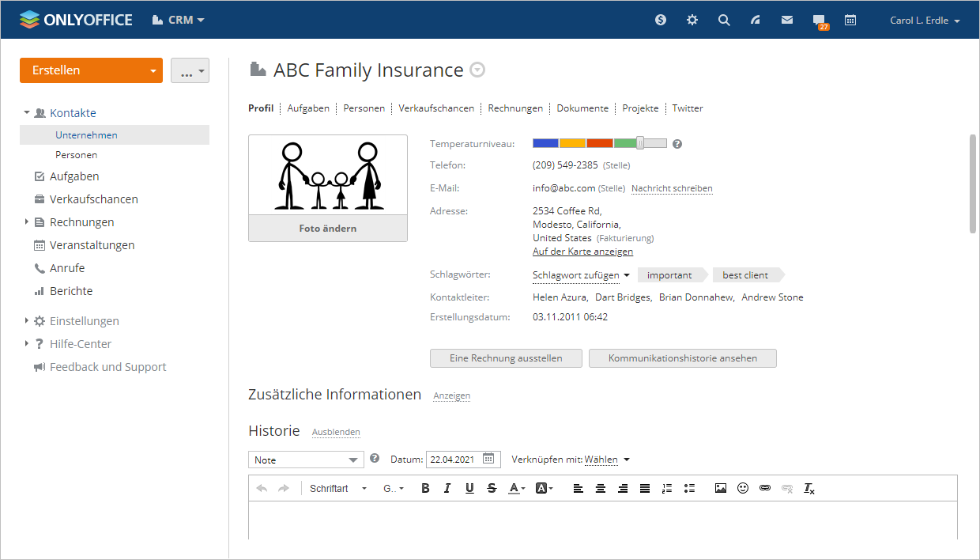Click the ONLYOFFICE logo

click(76, 20)
